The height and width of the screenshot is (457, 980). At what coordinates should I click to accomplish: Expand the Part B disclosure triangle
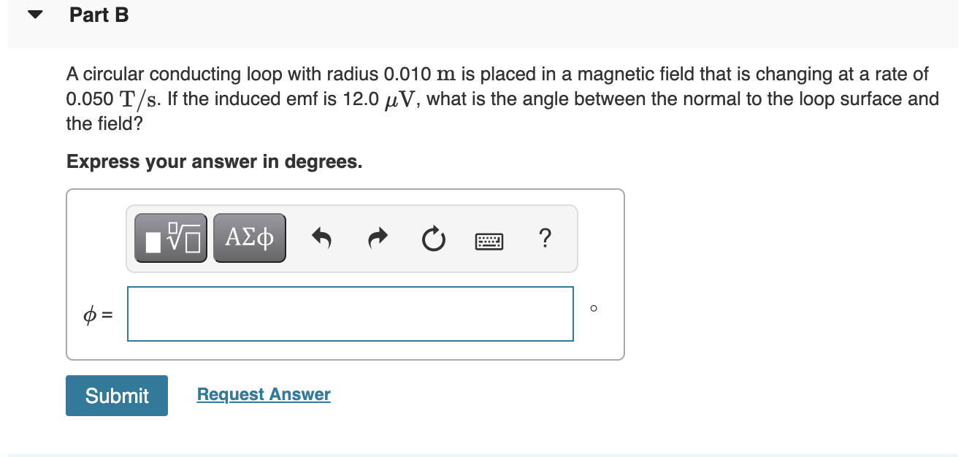[x=36, y=14]
